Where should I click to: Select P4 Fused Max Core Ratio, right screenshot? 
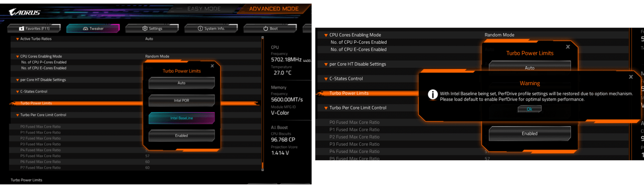coord(354,151)
